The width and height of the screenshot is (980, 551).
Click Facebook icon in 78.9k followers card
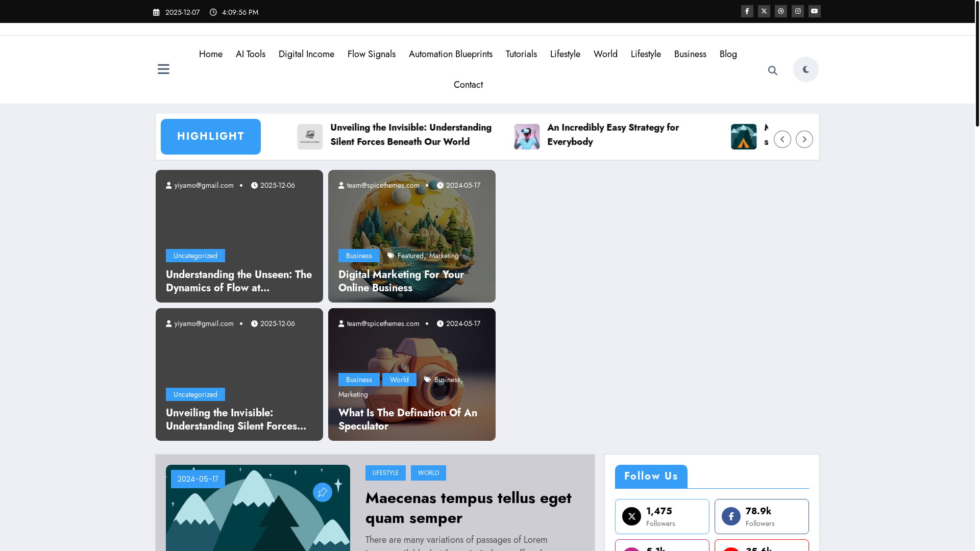coord(731,516)
